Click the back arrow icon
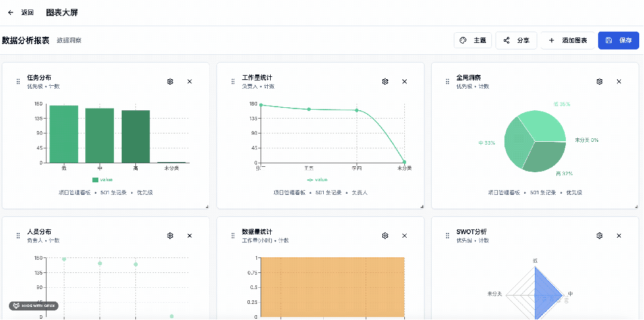This screenshot has width=644, height=320. tap(11, 13)
